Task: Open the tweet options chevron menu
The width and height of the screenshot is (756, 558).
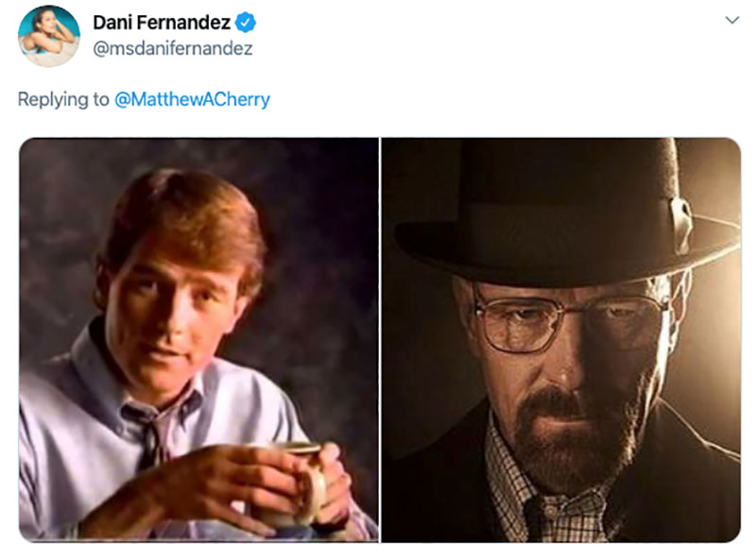Action: pyautogui.click(x=731, y=20)
